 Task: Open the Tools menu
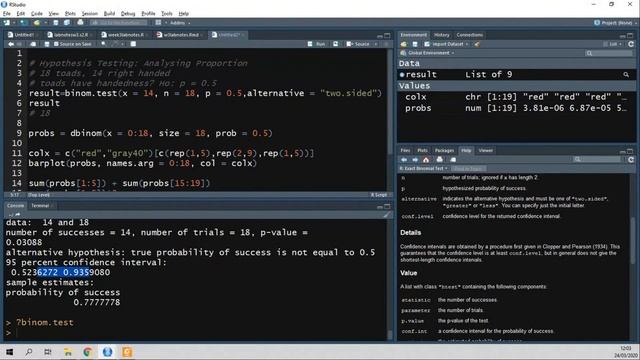point(167,13)
